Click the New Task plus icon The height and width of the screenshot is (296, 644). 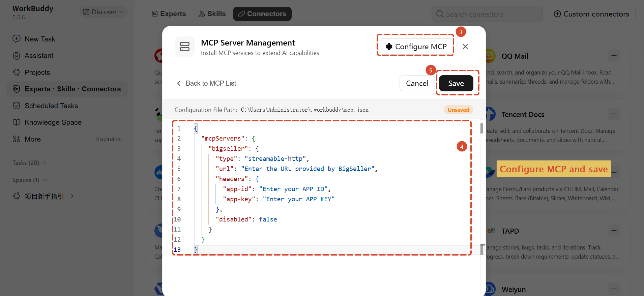pyautogui.click(x=17, y=39)
